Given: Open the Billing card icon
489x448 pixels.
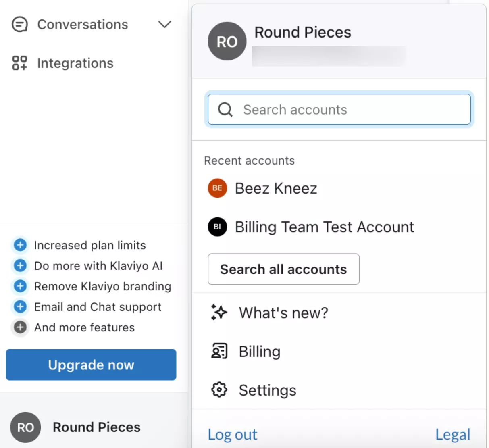Looking at the screenshot, I should click(218, 351).
